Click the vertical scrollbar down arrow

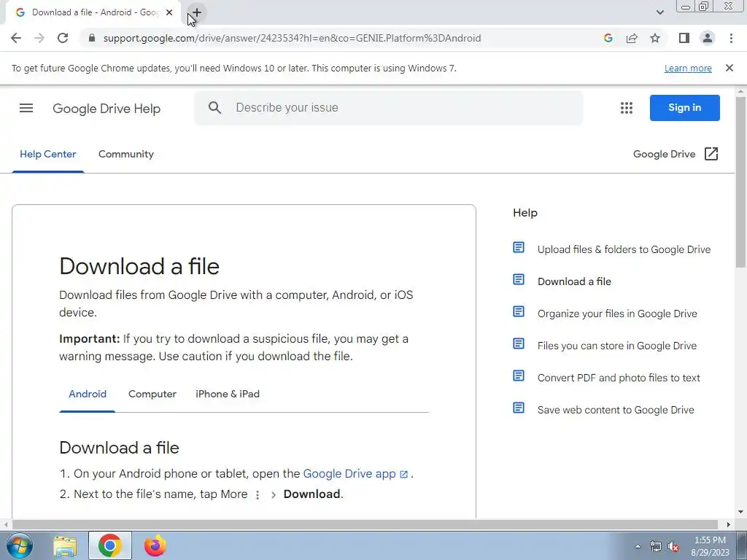click(x=740, y=513)
